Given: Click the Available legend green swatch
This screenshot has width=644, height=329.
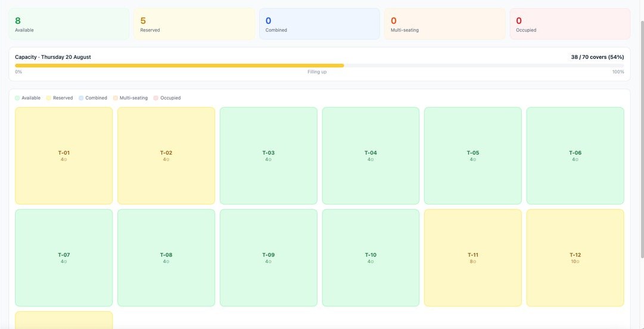Looking at the screenshot, I should click(17, 98).
